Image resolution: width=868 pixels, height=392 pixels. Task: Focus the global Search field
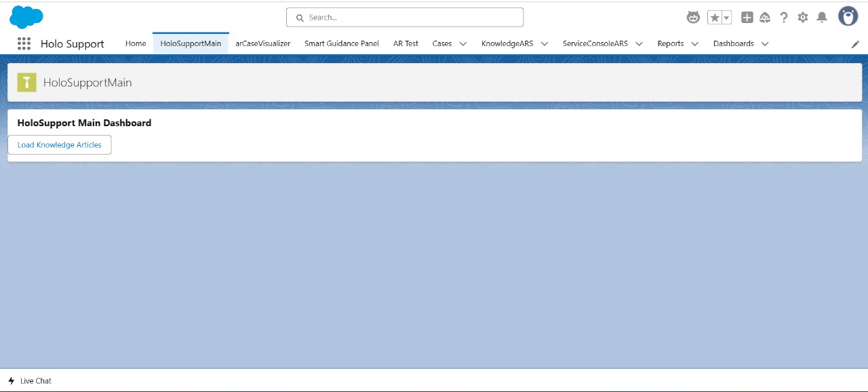click(405, 18)
